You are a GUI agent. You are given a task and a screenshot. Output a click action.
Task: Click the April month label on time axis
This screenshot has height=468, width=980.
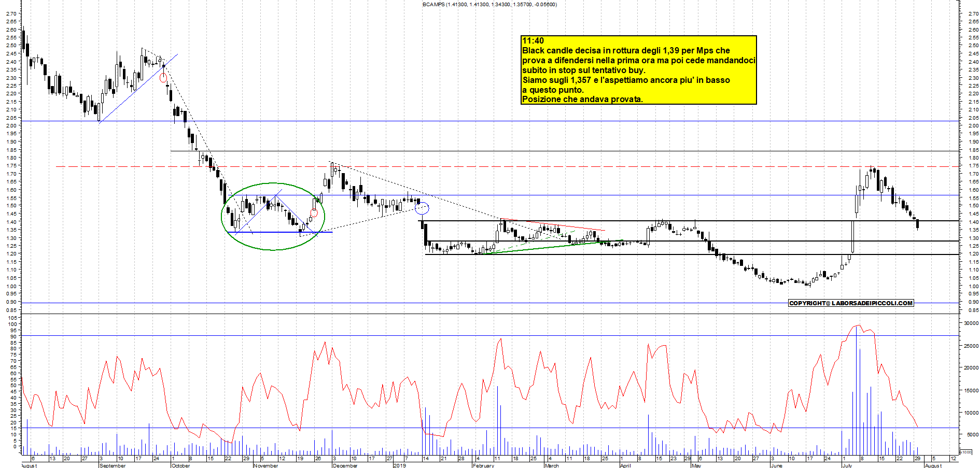625,465
